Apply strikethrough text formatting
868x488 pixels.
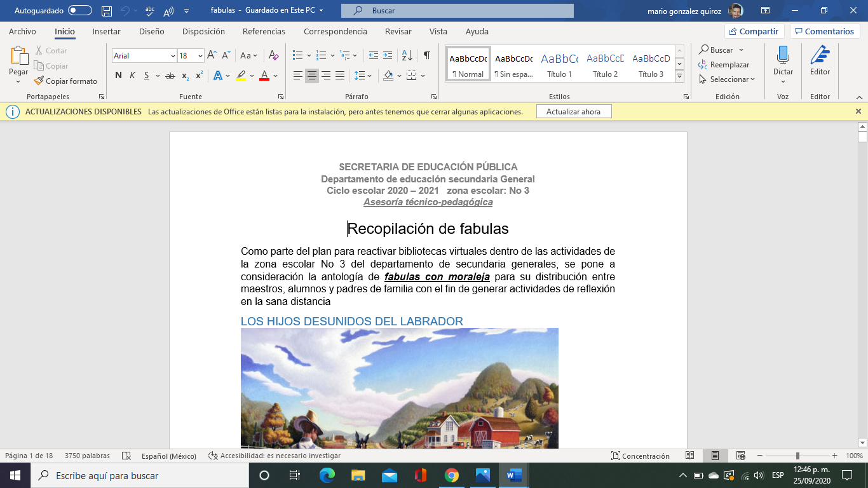click(x=170, y=76)
